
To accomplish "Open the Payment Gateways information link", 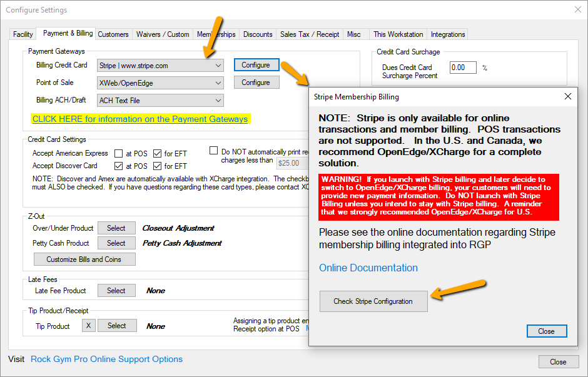I will 140,119.
